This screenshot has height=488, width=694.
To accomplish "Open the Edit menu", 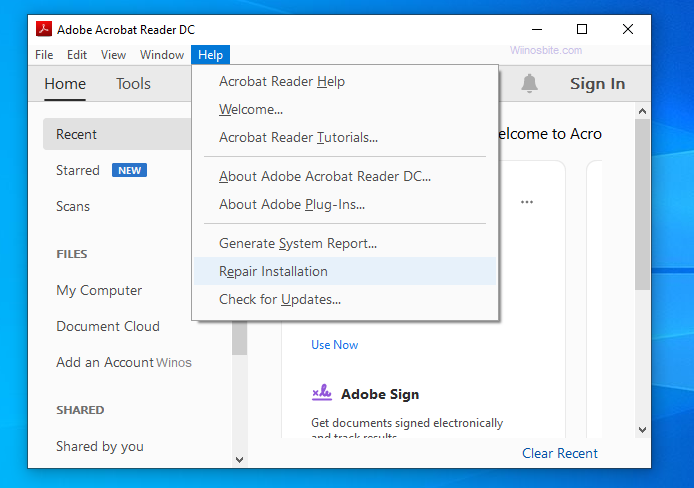I will tap(77, 55).
